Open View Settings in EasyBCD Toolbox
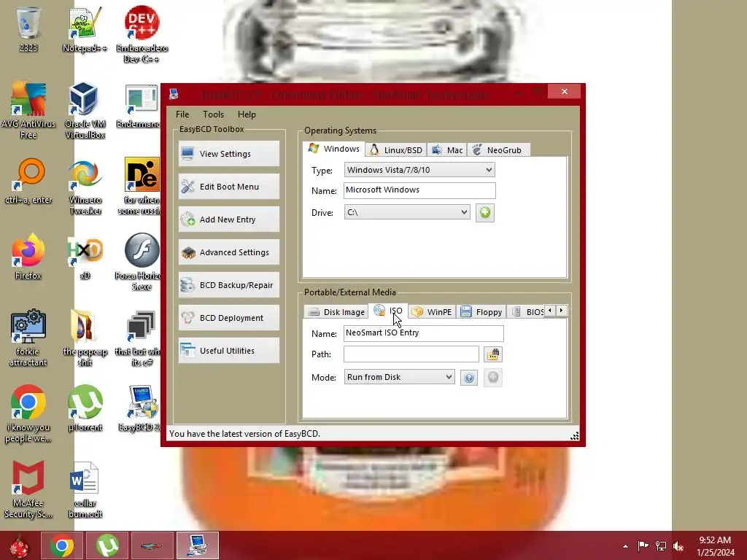Image resolution: width=747 pixels, height=560 pixels. (x=228, y=154)
